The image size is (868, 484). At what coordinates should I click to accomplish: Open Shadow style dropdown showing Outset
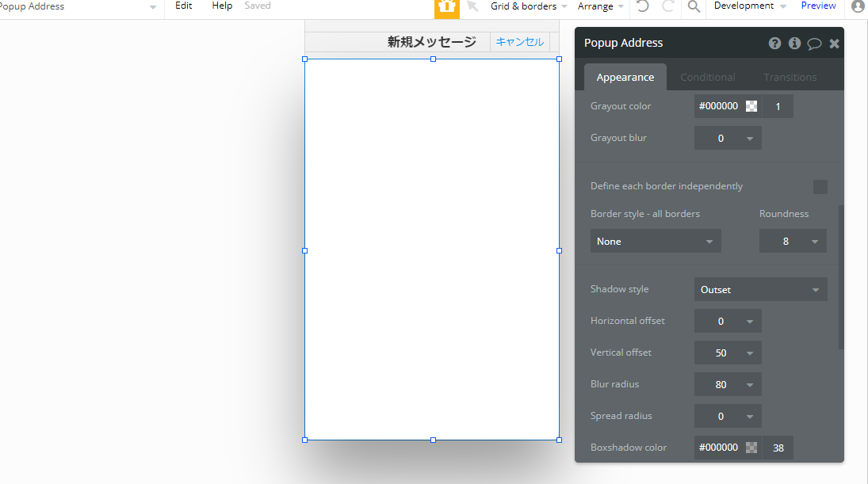click(761, 289)
